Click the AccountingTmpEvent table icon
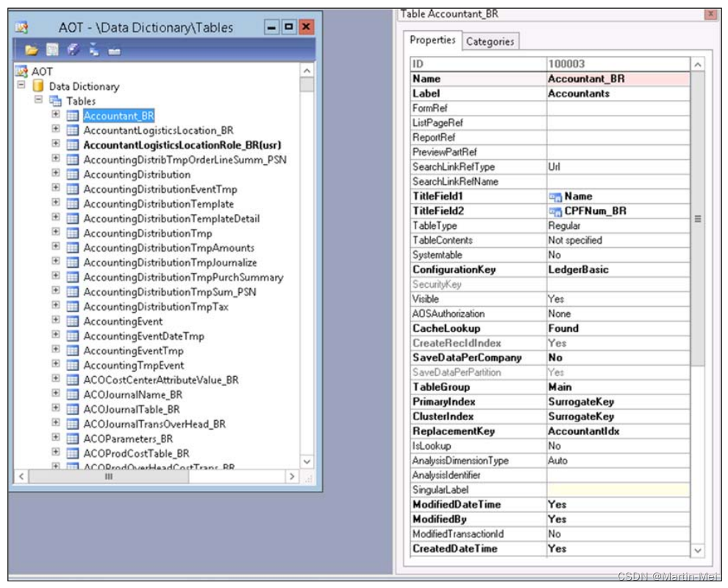 coord(72,365)
